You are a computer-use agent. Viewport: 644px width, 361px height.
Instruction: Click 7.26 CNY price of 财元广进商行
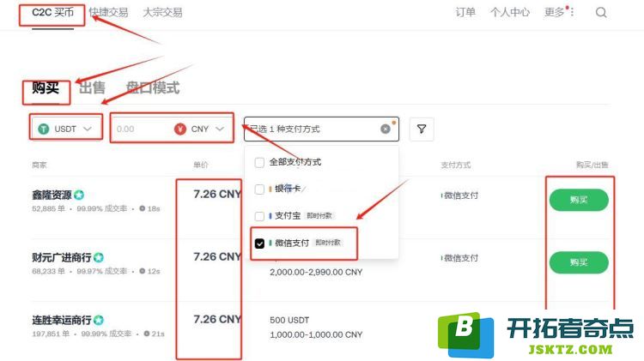217,256
